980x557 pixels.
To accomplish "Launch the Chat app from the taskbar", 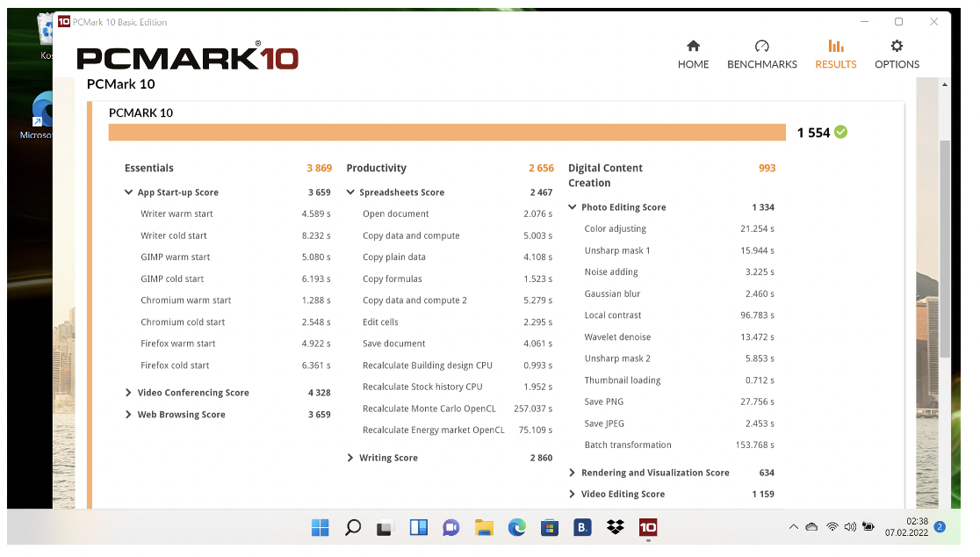I will pos(450,528).
